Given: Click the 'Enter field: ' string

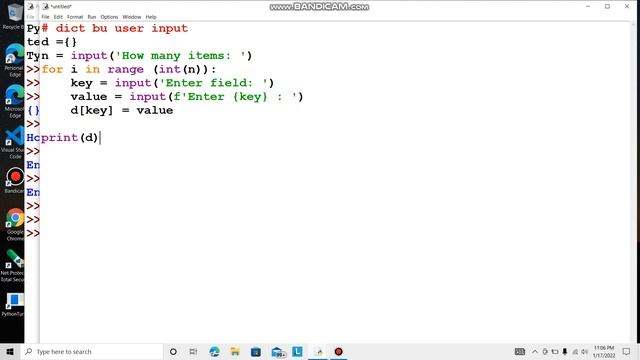Looking at the screenshot, I should (x=213, y=83).
